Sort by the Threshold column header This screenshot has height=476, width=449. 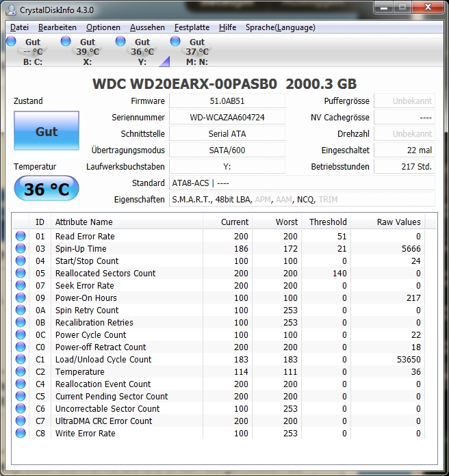326,222
